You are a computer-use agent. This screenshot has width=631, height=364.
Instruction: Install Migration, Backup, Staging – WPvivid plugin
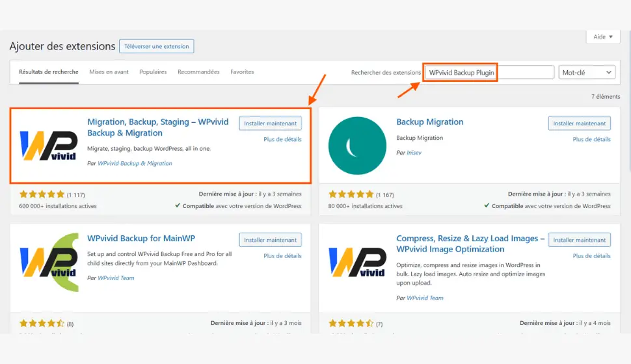coord(270,123)
